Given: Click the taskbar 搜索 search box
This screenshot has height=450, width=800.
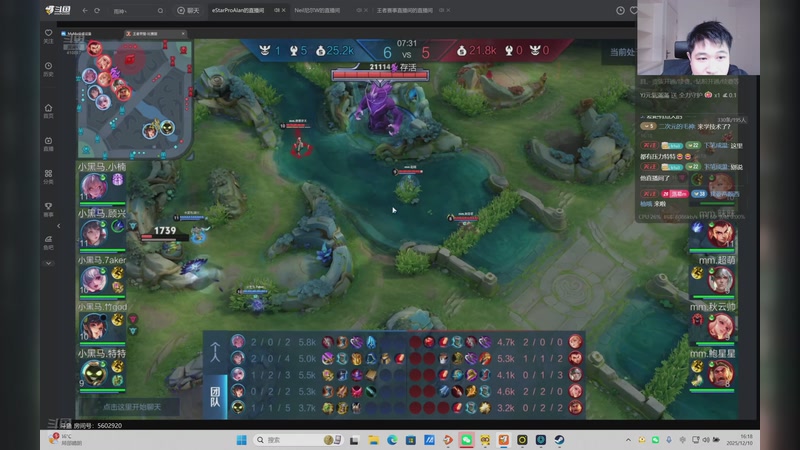Looking at the screenshot, I should pyautogui.click(x=298, y=440).
